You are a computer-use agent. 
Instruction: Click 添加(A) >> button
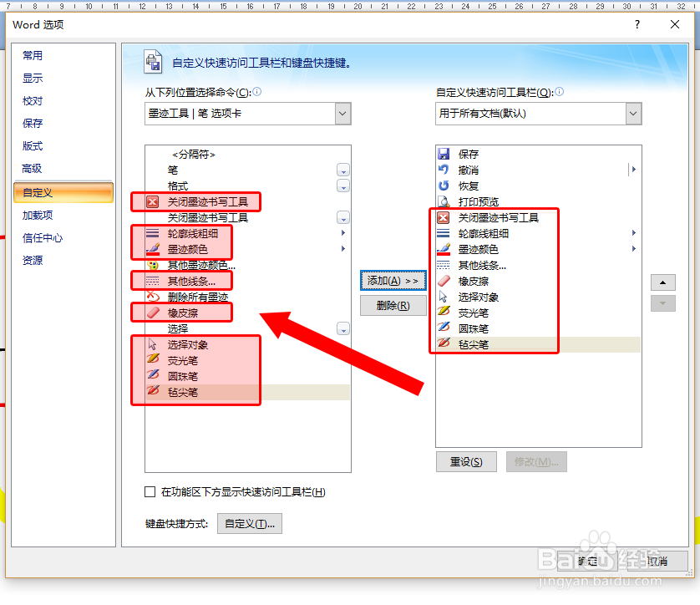pos(393,281)
